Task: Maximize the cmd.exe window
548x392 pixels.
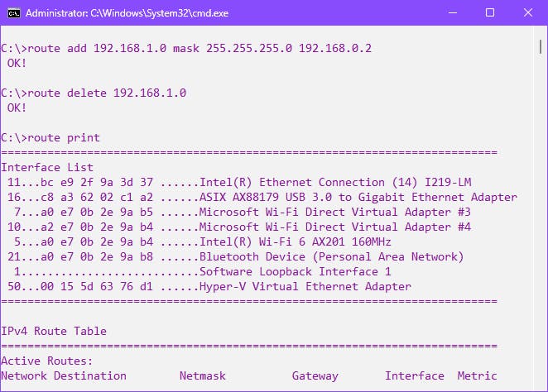Action: click(x=489, y=13)
